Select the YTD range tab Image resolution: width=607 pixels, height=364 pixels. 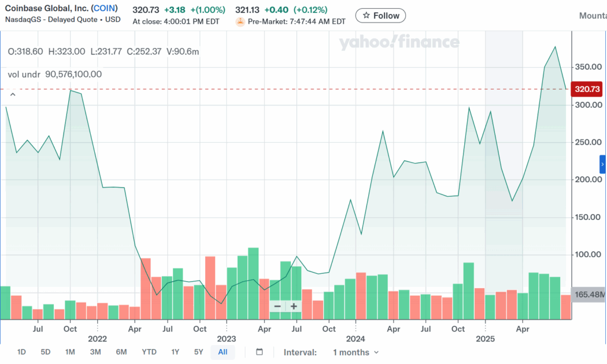pyautogui.click(x=149, y=352)
